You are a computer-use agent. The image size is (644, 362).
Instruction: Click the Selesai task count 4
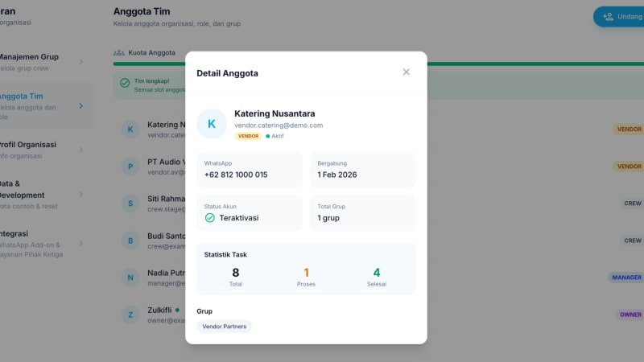click(x=377, y=273)
